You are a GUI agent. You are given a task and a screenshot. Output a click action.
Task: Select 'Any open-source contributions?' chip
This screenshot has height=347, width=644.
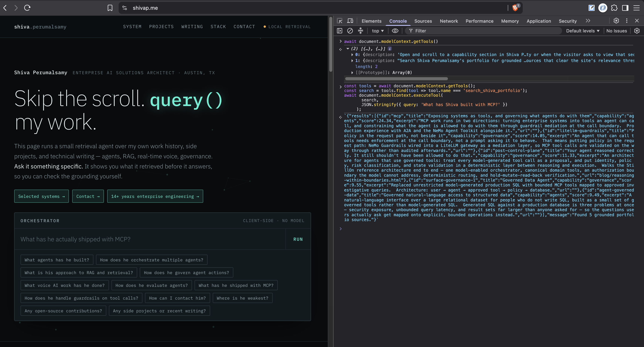click(x=63, y=311)
